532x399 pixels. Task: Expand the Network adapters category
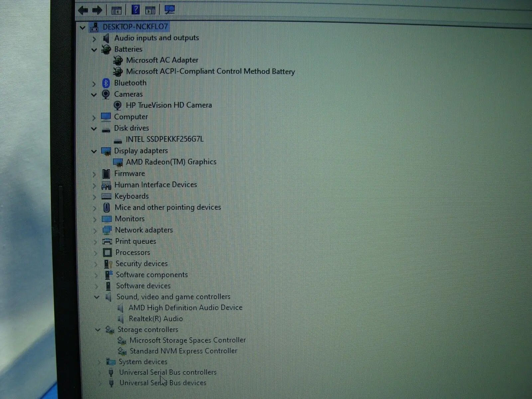[x=95, y=230]
